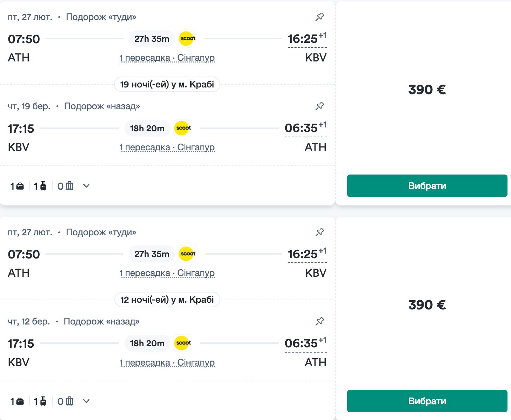Expand baggage details in second card

[86, 401]
